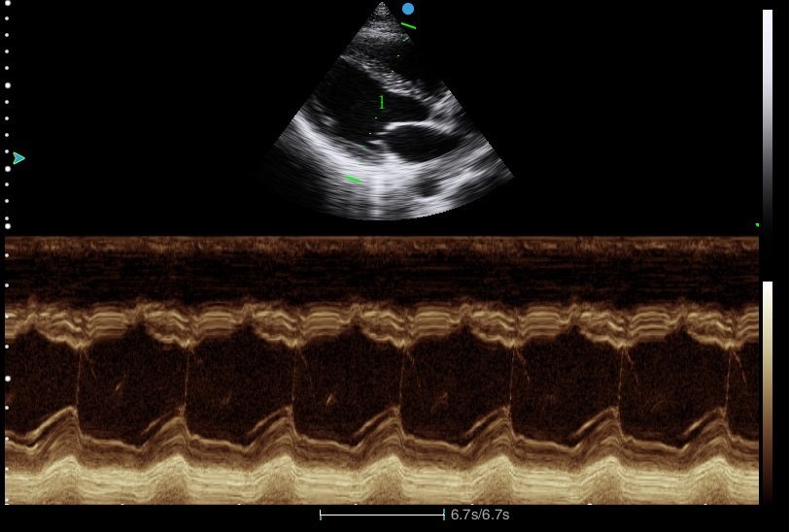Click the M-mode sweep time scale bar
The image size is (789, 532).
[x=383, y=515]
